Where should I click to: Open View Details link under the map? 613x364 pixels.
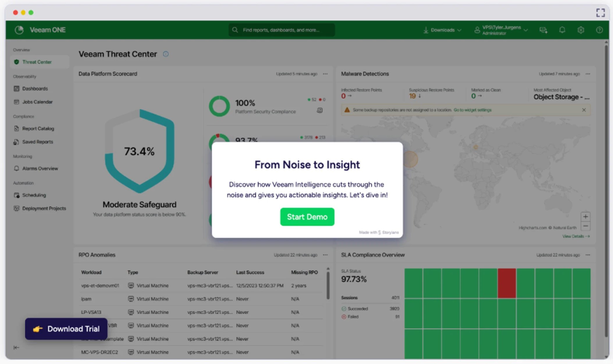576,236
